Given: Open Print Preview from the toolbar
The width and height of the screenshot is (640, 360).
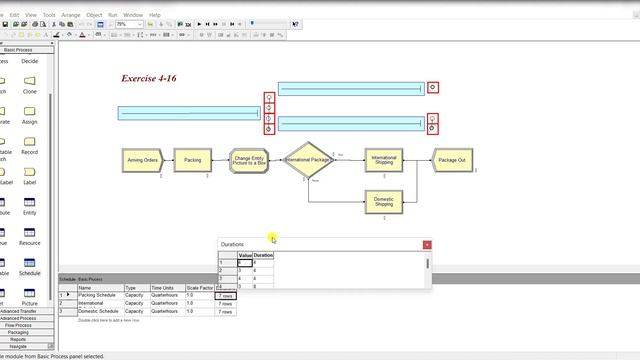Looking at the screenshot, I should tap(42, 24).
